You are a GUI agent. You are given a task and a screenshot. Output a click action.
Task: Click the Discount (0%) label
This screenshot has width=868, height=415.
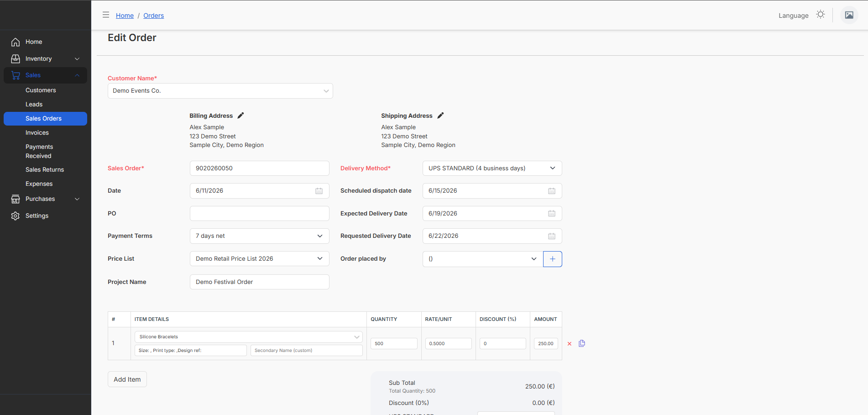tap(409, 403)
